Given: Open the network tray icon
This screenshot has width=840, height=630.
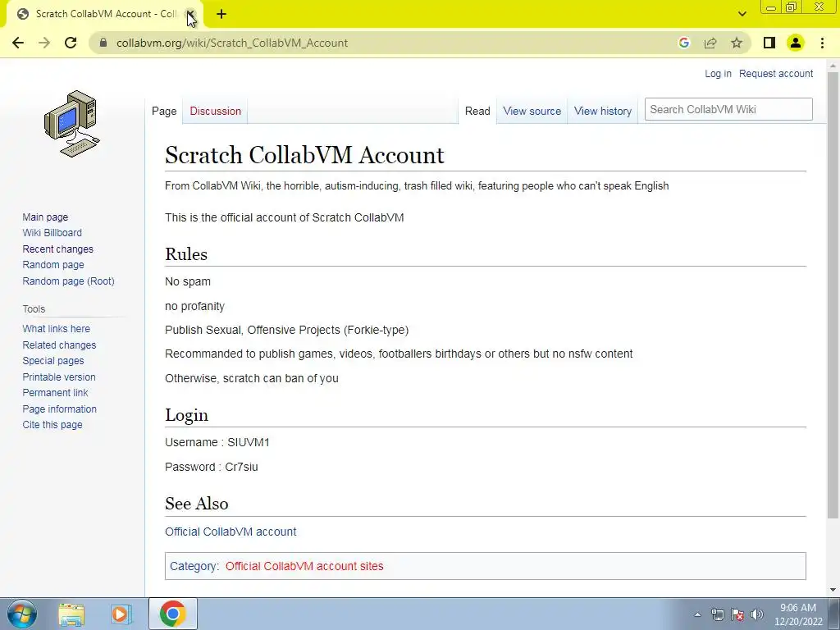Looking at the screenshot, I should pyautogui.click(x=717, y=614).
